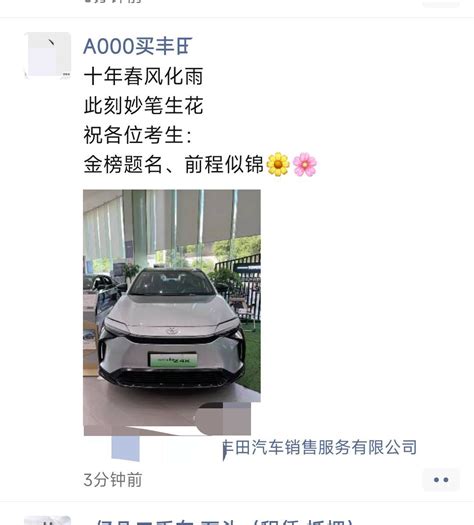The width and height of the screenshot is (474, 525).
Task: Tap the A000买丰田 username link
Action: pos(138,46)
